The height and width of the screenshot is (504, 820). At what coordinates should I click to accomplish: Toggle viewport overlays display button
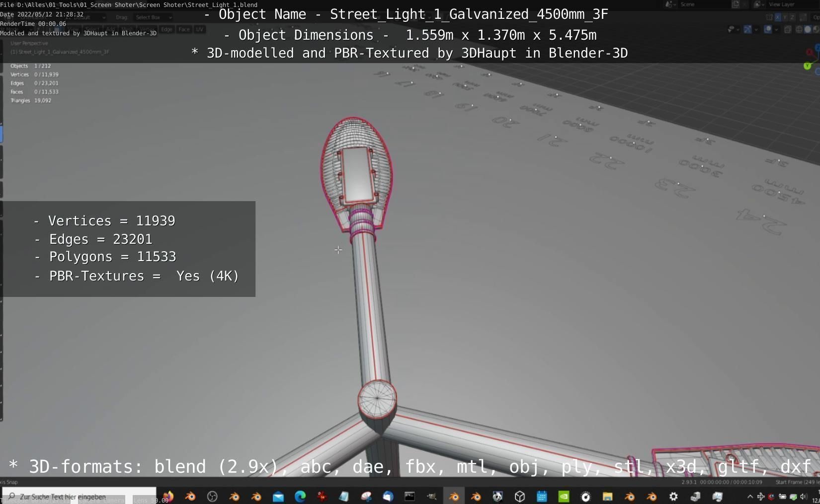pyautogui.click(x=768, y=29)
